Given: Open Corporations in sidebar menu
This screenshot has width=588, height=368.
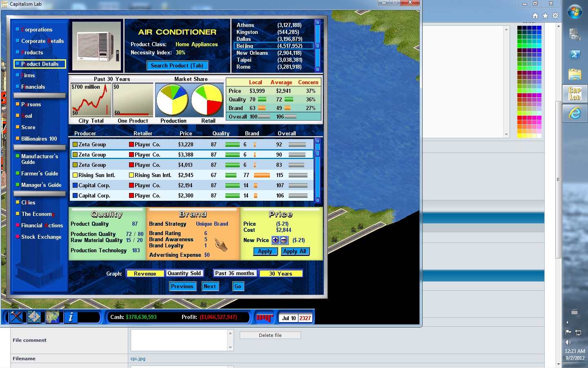Looking at the screenshot, I should coord(37,29).
